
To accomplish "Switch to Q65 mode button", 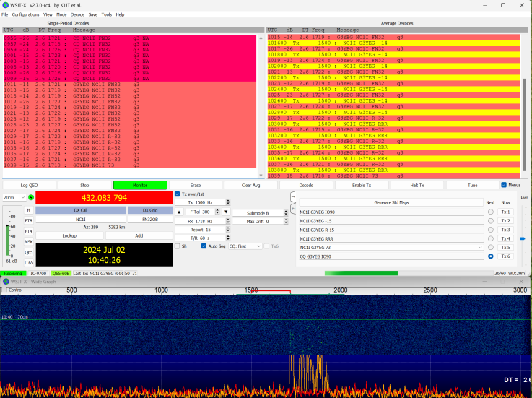I will click(x=28, y=252).
